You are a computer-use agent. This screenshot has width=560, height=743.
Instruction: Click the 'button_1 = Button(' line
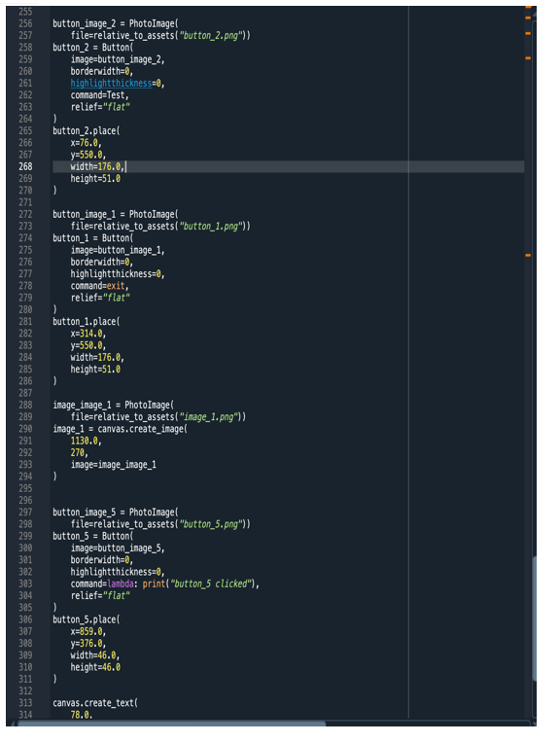pyautogui.click(x=93, y=238)
